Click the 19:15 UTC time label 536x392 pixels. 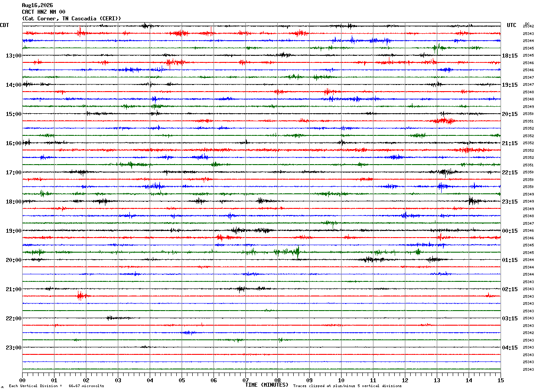[510, 85]
